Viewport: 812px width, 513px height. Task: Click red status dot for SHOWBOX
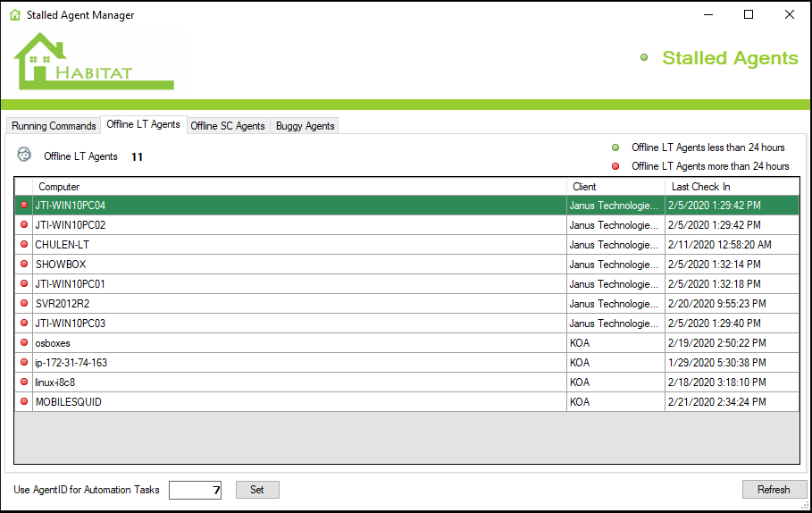coord(24,265)
